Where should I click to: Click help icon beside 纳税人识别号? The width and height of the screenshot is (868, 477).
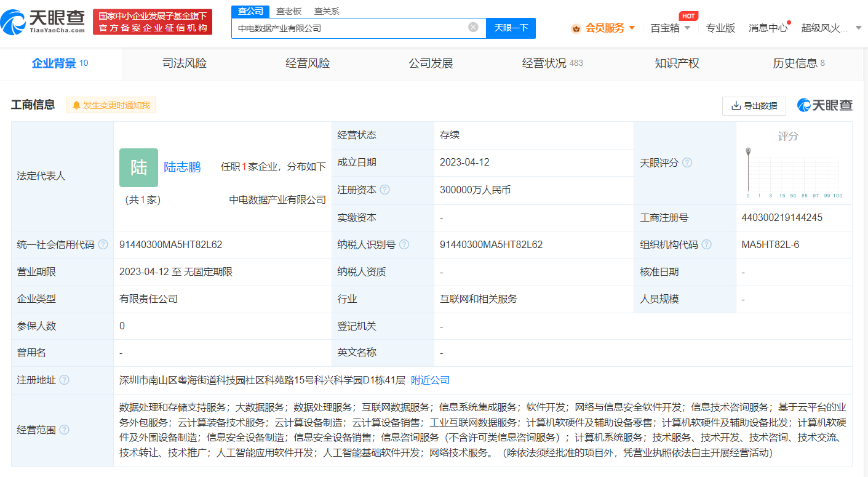pos(404,244)
